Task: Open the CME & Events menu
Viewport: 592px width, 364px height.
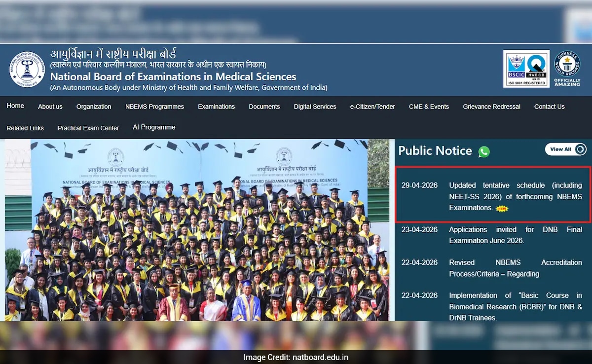Action: pos(429,107)
